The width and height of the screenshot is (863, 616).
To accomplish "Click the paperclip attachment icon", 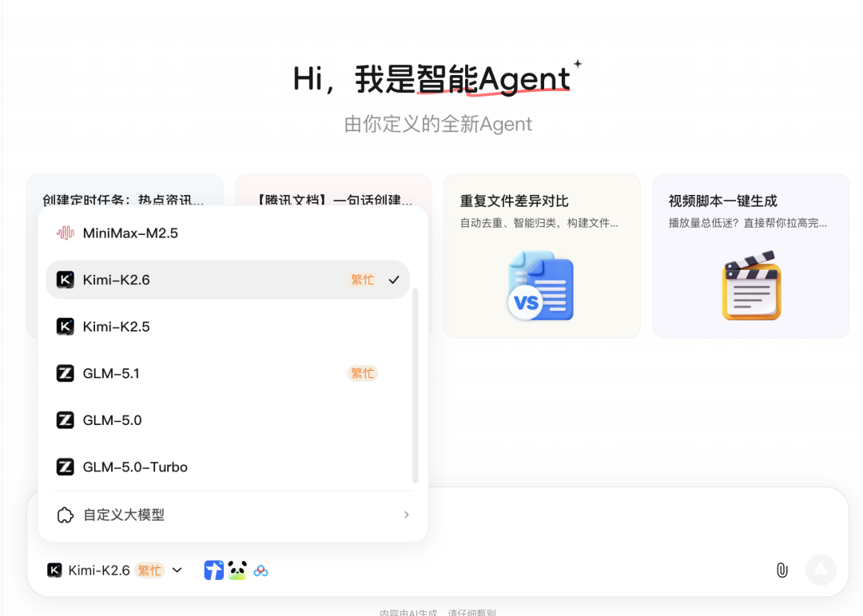I will coord(781,570).
